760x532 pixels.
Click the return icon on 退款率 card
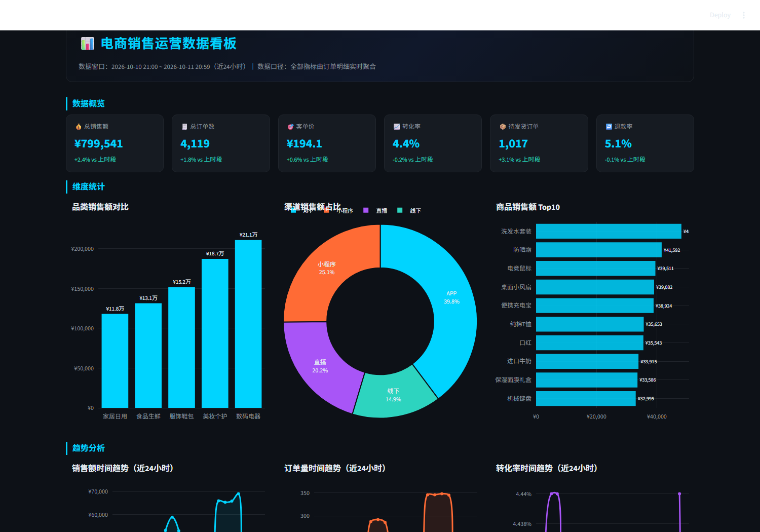point(609,127)
